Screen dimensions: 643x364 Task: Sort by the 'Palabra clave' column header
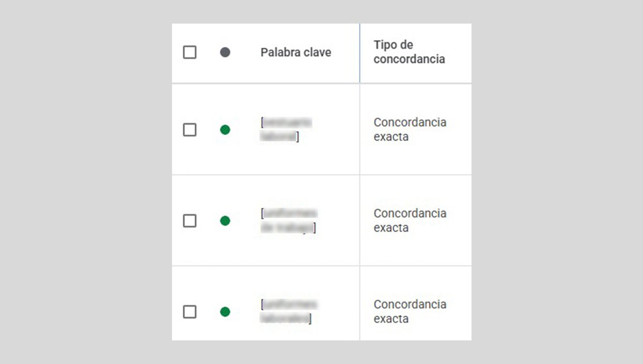296,52
